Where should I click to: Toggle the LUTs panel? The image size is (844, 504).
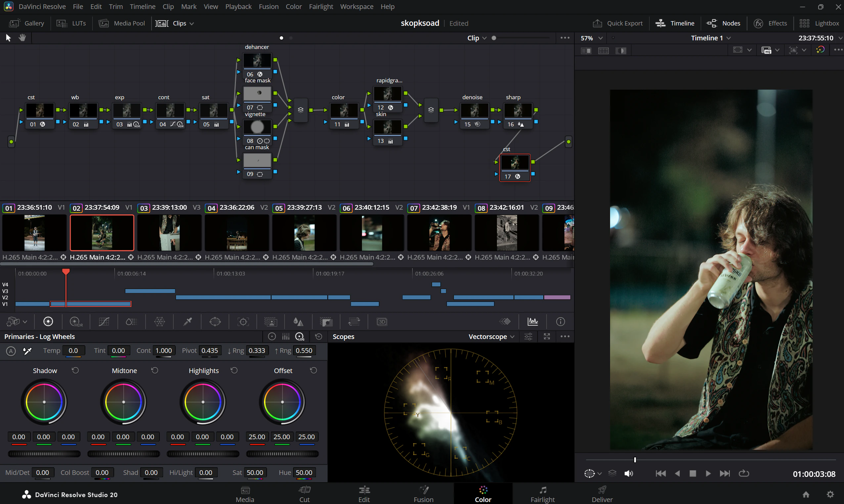point(71,23)
